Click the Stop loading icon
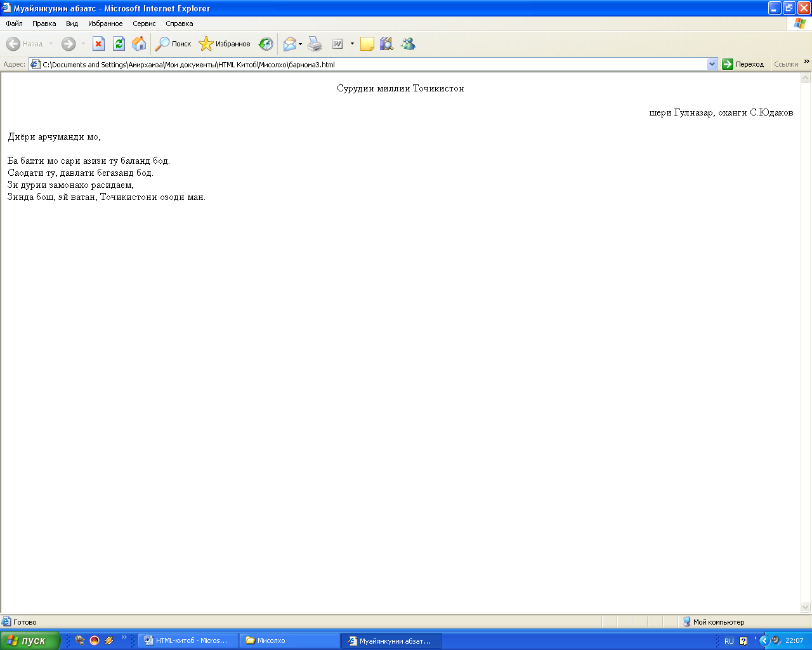This screenshot has height=650, width=812. click(x=98, y=44)
